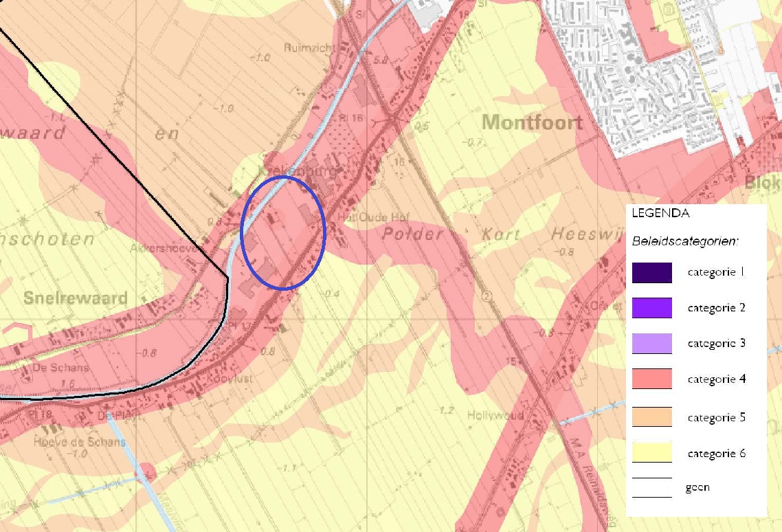The width and height of the screenshot is (782, 532).
Task: Select the violet categorie 2 legend swatch
Action: (x=651, y=307)
